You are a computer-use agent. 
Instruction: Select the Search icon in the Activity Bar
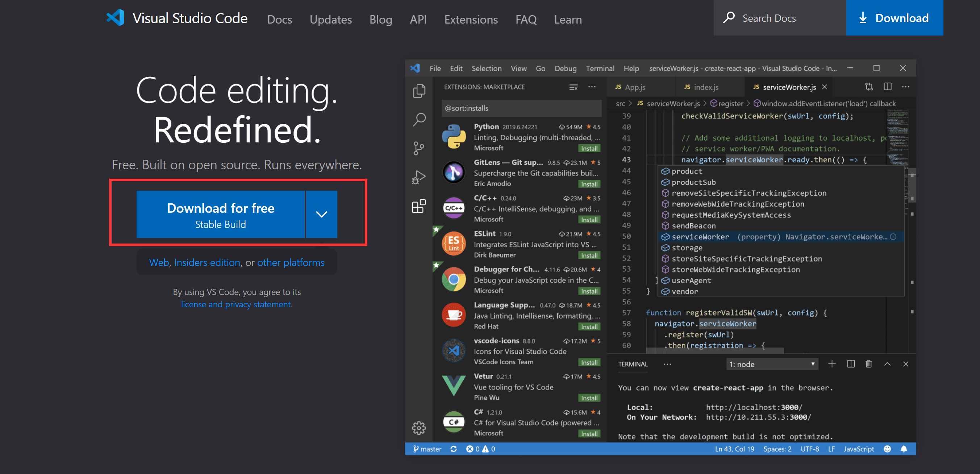pyautogui.click(x=419, y=119)
